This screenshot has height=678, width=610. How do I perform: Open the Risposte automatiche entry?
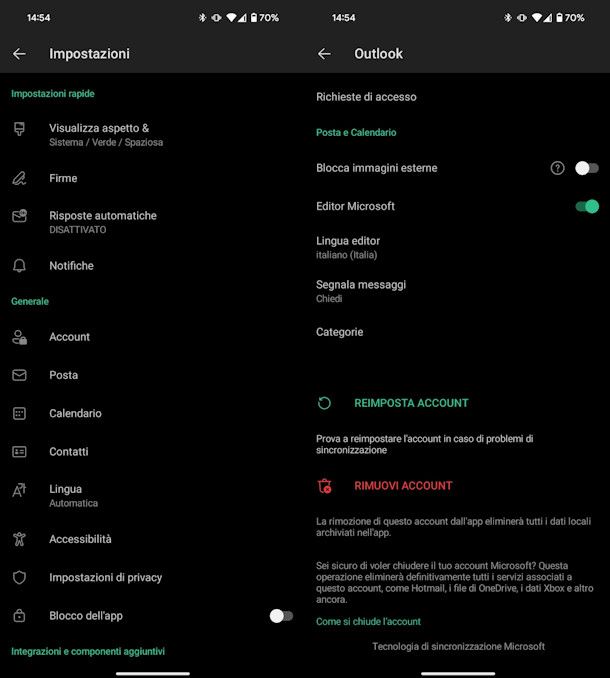tap(102, 221)
